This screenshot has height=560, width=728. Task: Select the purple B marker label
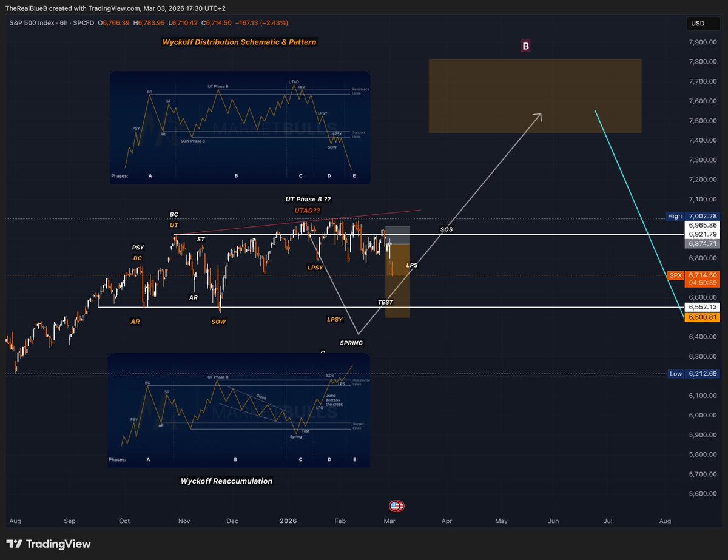[x=525, y=46]
